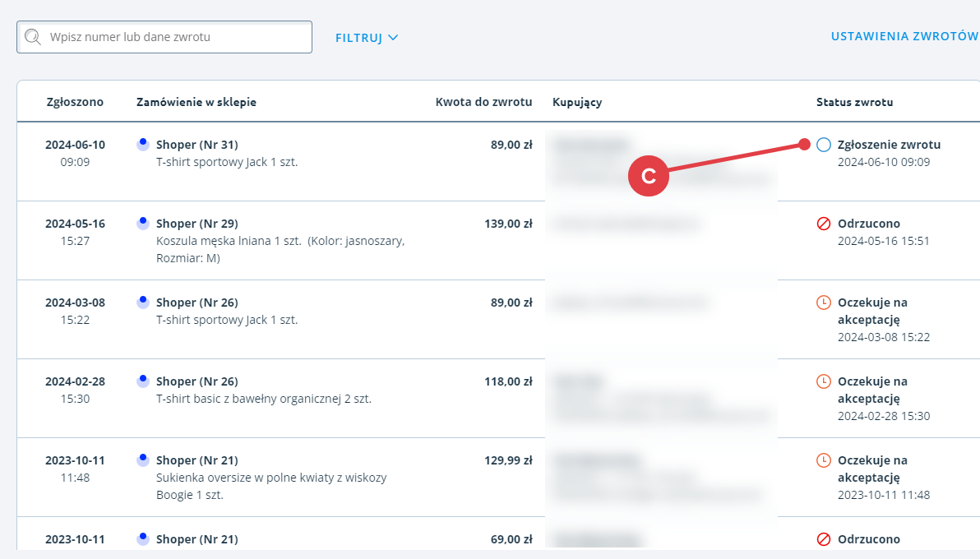Open the FILTRUJ dropdown
This screenshot has height=559, width=980.
point(367,38)
